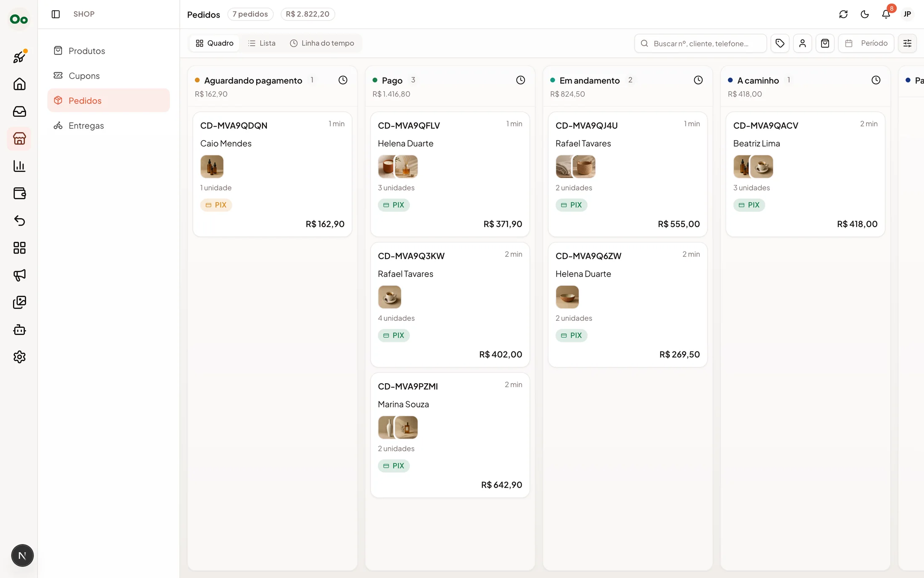Open order CD-MVA9Q3KW card
924x578 pixels.
450,305
